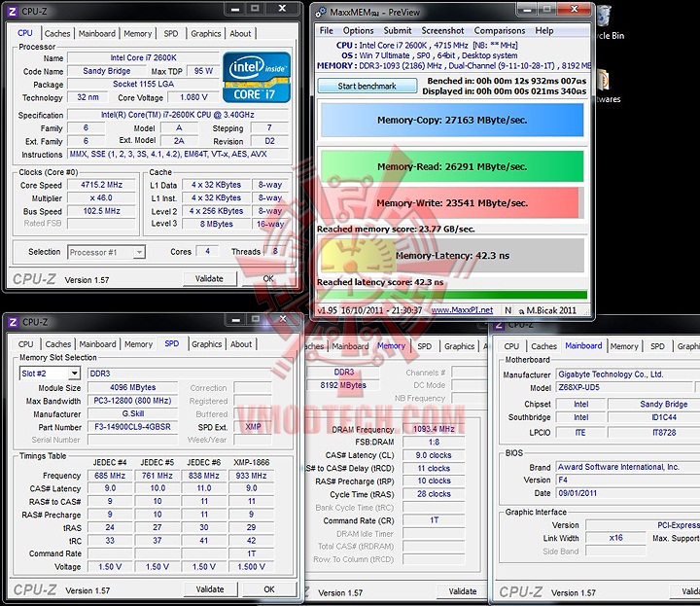700x606 pixels.
Task: Open the Submit menu in MaxxMEM
Action: coord(398,30)
